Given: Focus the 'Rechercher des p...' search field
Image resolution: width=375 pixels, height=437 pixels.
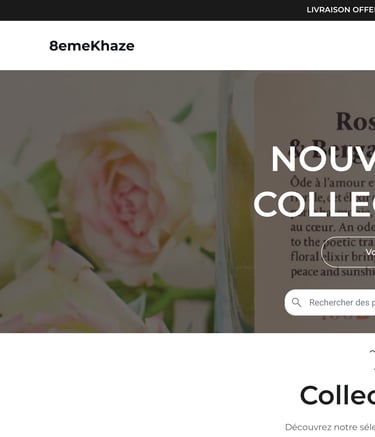Looking at the screenshot, I should coord(330,302).
